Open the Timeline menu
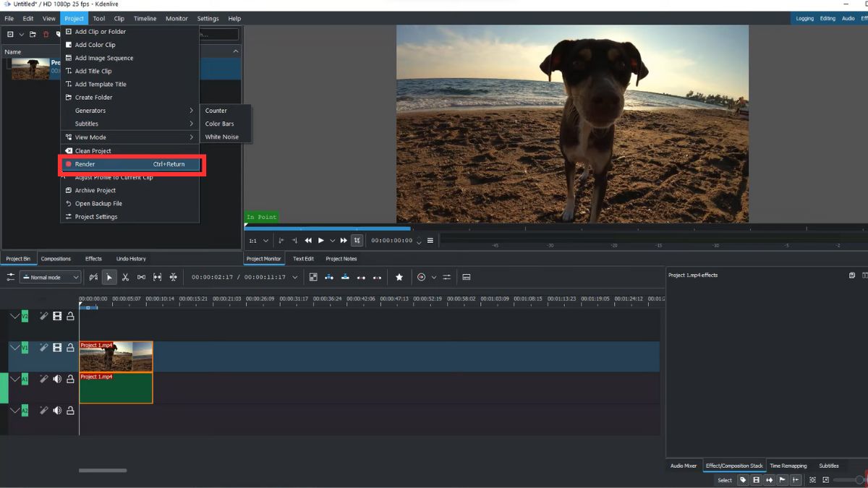Screen dimensions: 868x488 tap(145, 18)
